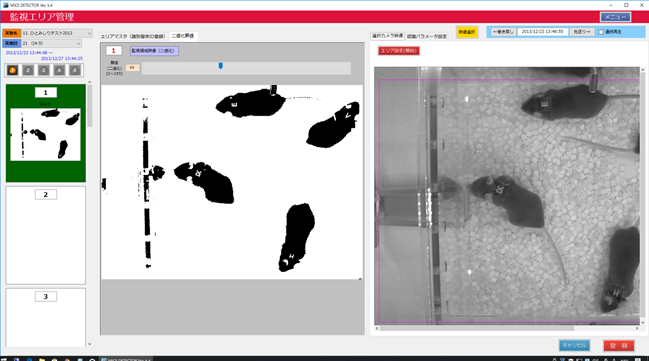Click camera view vertical scrollbar down arrow
This screenshot has height=361, width=649.
pyautogui.click(x=643, y=322)
